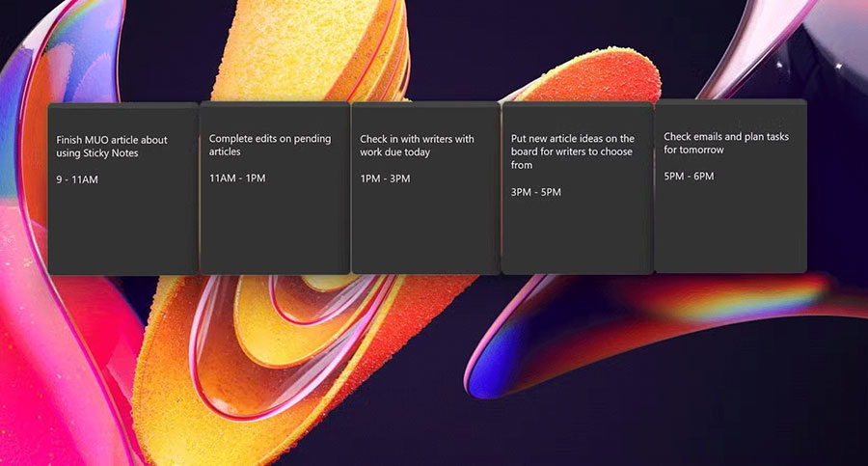Click 'Check in with writers' note text
868x466 pixels.
(417, 146)
